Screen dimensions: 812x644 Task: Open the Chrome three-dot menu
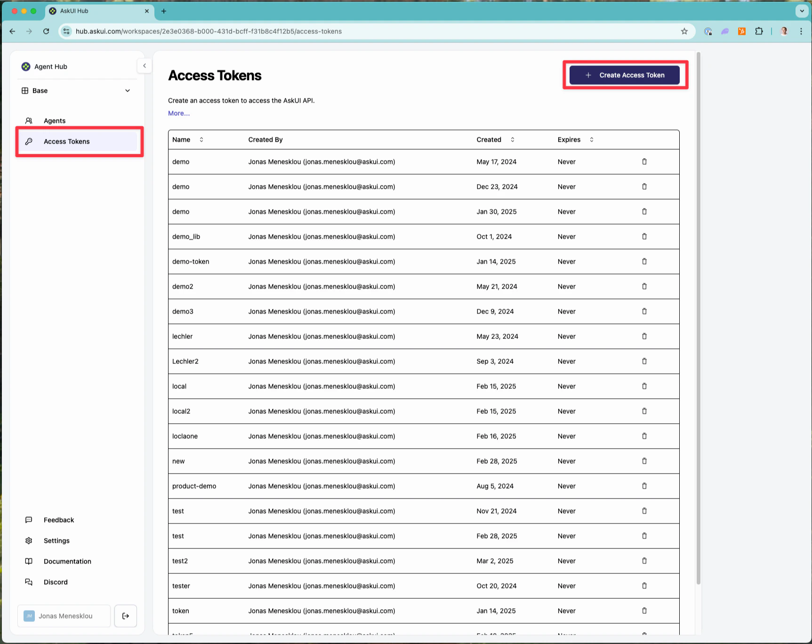(801, 32)
